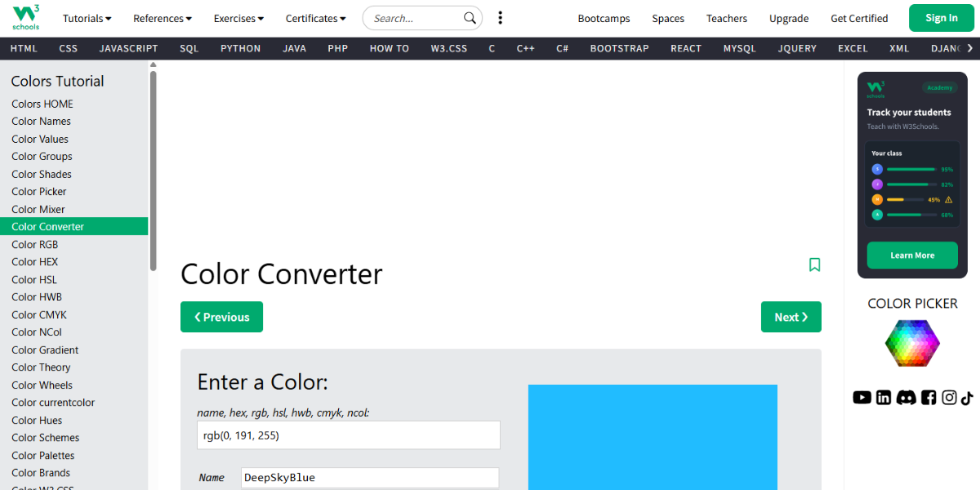Select Color Mixer in the sidebar
Image resolution: width=980 pixels, height=490 pixels.
[x=38, y=208]
